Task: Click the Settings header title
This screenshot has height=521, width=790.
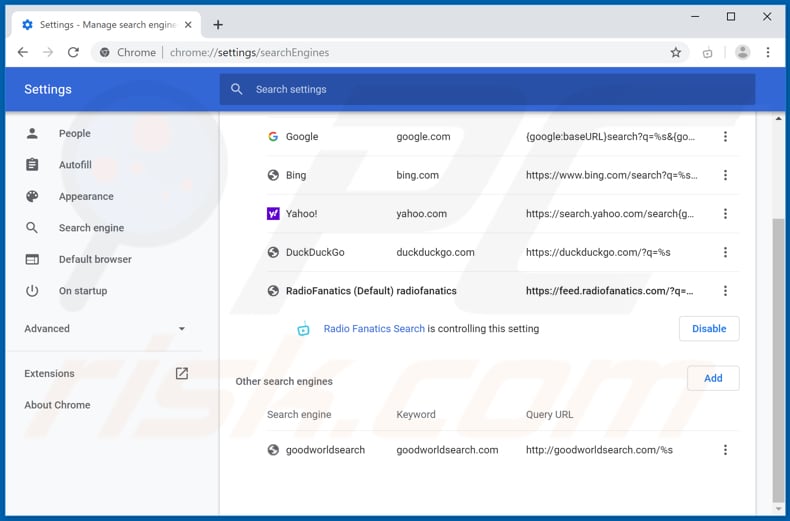Action: pyautogui.click(x=48, y=89)
